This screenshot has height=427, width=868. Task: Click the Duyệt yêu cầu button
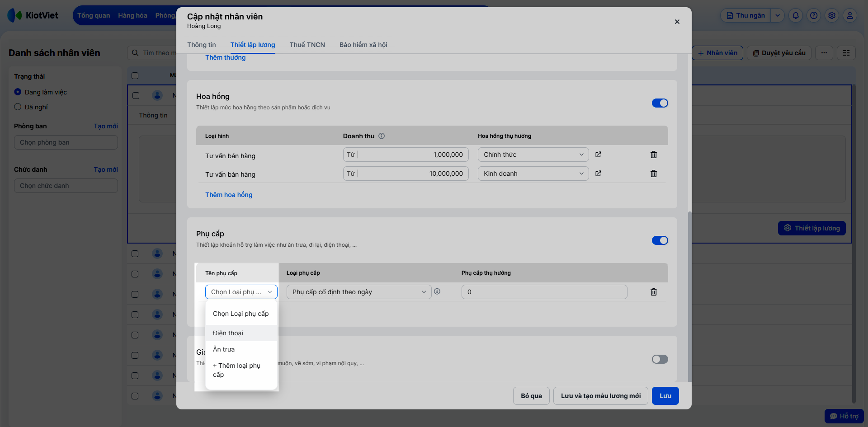point(779,53)
